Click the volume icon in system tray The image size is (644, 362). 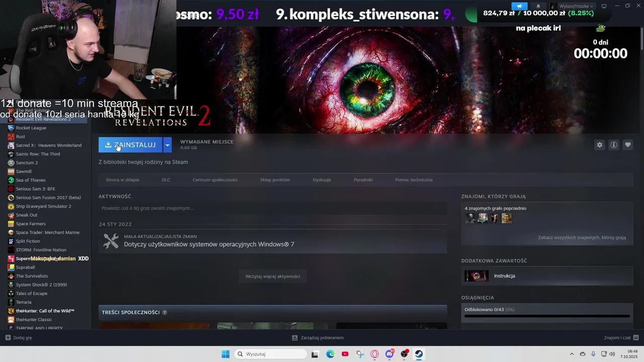click(x=612, y=354)
